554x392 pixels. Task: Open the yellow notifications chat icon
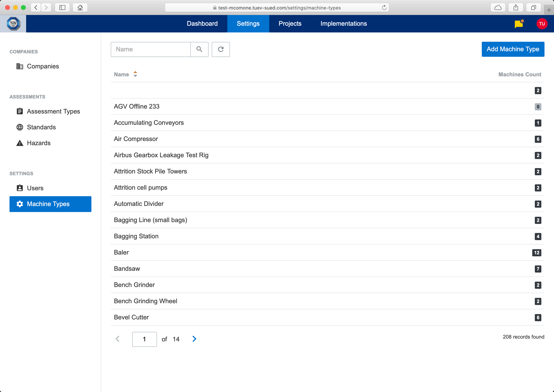click(x=519, y=24)
